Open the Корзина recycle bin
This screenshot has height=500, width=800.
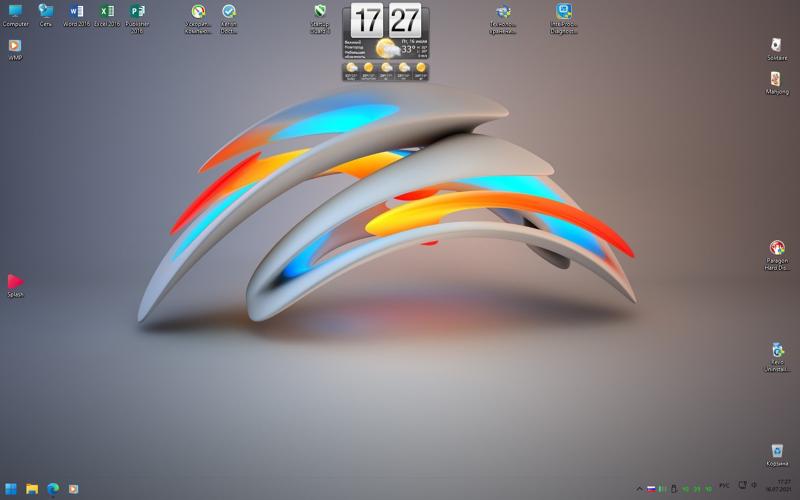pyautogui.click(x=777, y=455)
